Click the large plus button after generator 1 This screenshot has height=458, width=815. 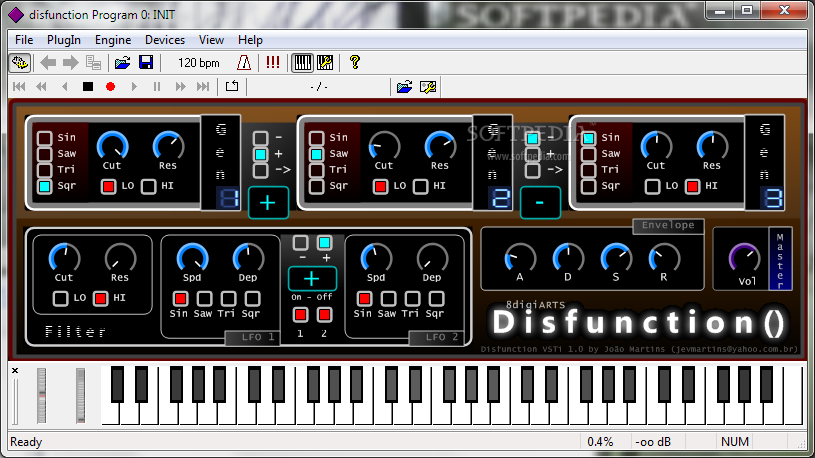[x=268, y=202]
